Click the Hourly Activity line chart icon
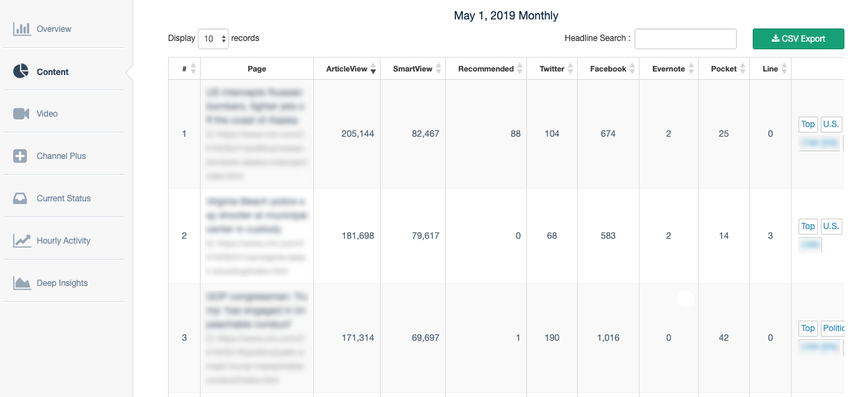 tap(22, 241)
